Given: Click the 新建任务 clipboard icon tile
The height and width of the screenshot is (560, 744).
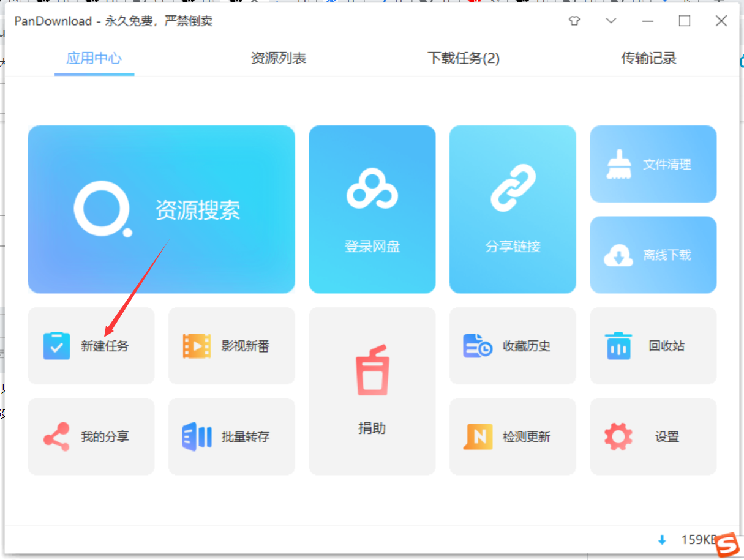Looking at the screenshot, I should coord(91,346).
